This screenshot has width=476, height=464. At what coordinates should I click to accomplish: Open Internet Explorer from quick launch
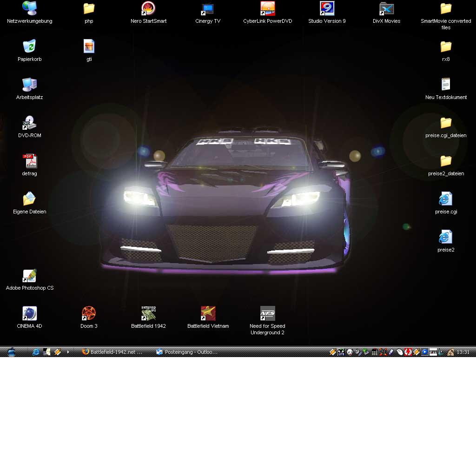click(36, 351)
